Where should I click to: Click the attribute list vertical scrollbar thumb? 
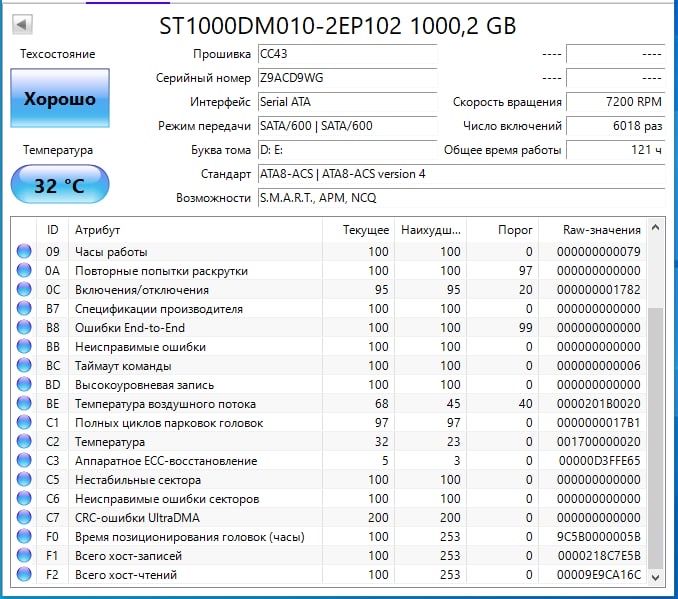pos(656,438)
